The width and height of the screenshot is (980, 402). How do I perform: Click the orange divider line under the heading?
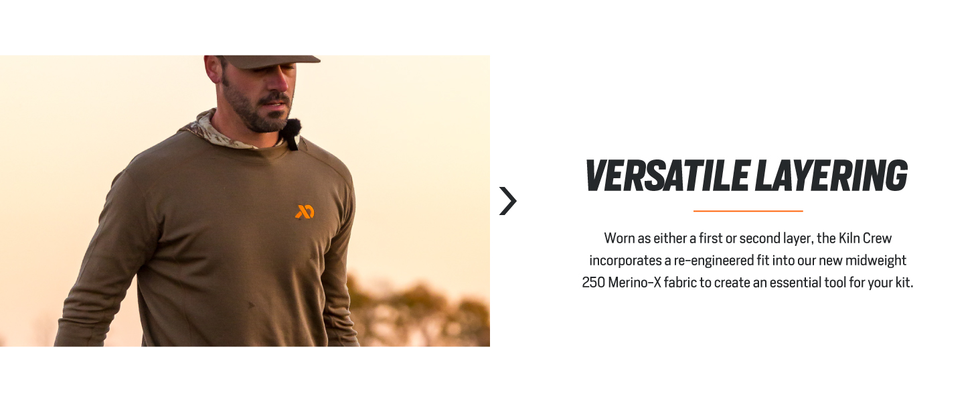click(748, 211)
